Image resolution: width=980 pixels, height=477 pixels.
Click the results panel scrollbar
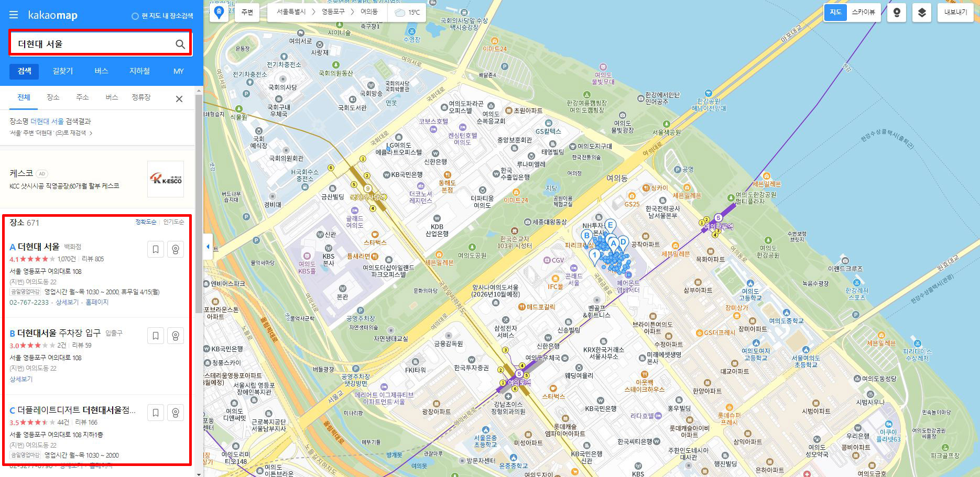click(x=199, y=204)
